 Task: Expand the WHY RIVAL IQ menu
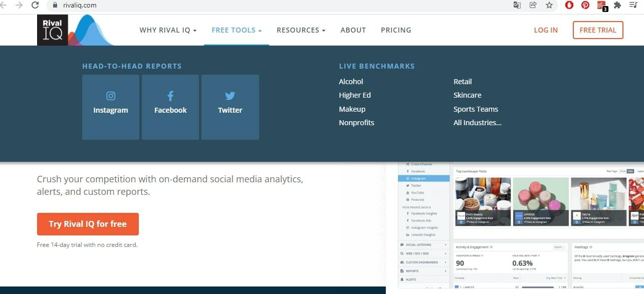click(168, 30)
